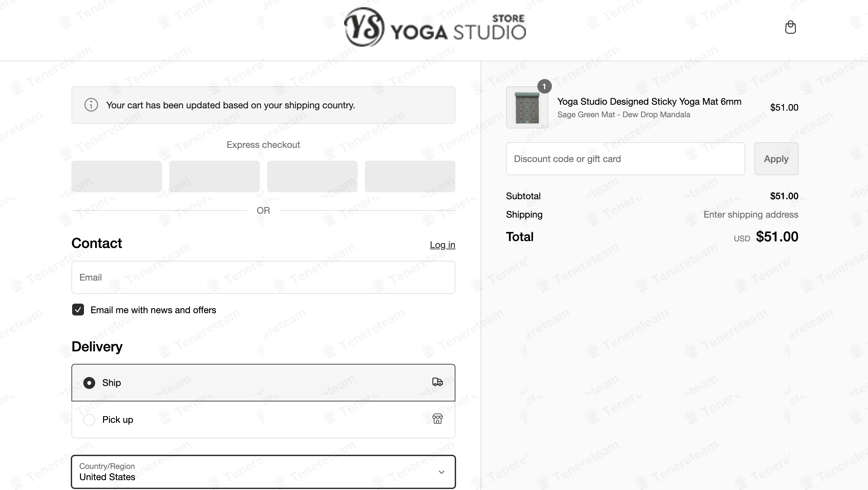This screenshot has width=868, height=490.
Task: Focus the Discount code or gift card field
Action: (625, 159)
